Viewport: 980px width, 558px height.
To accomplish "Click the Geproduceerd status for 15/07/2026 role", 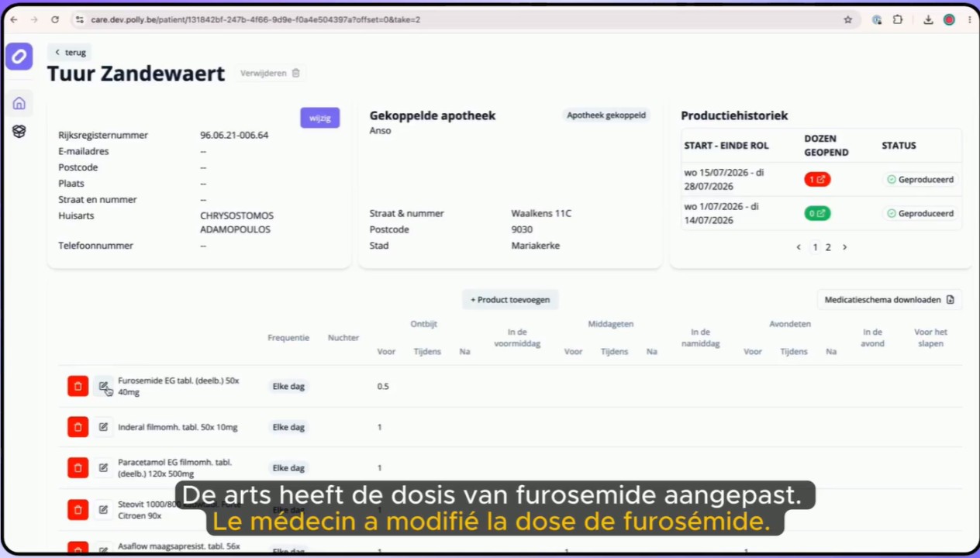I will click(x=920, y=179).
